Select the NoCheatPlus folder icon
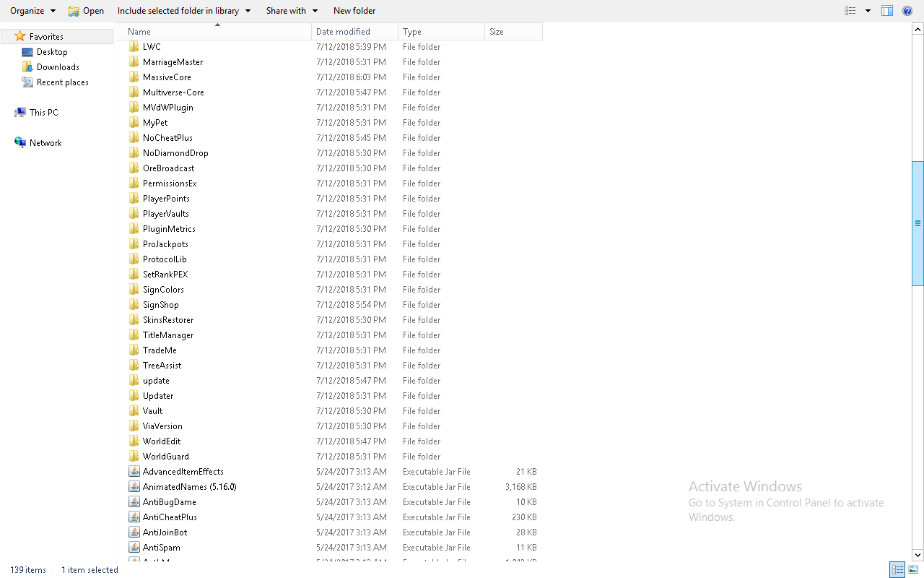This screenshot has height=578, width=924. (134, 138)
